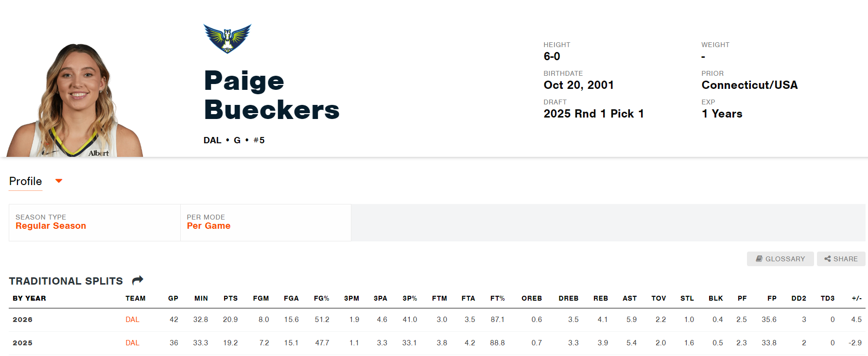This screenshot has width=868, height=356.
Task: Sort table by BY YEAR column header
Action: [29, 298]
